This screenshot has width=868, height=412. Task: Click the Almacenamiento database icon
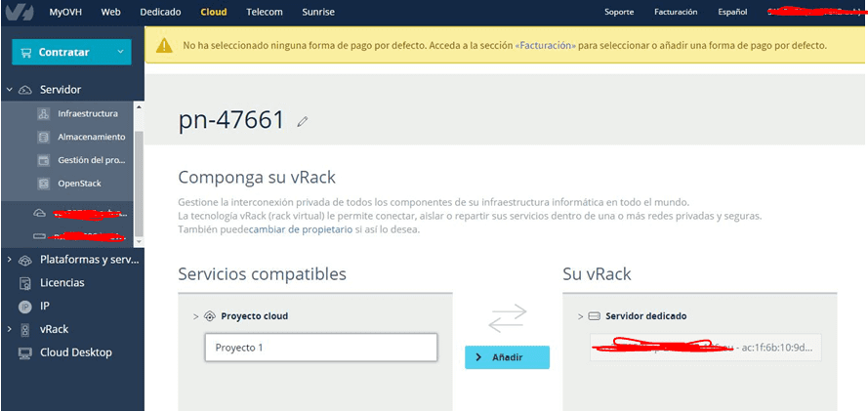click(44, 137)
